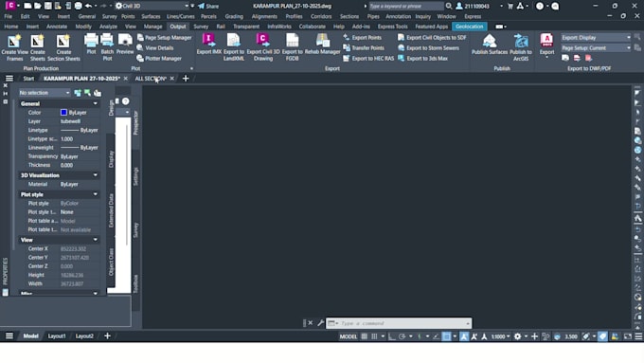This screenshot has height=363, width=644.
Task: Open the 1:1000 annotation scale dropdown
Action: pos(500,336)
